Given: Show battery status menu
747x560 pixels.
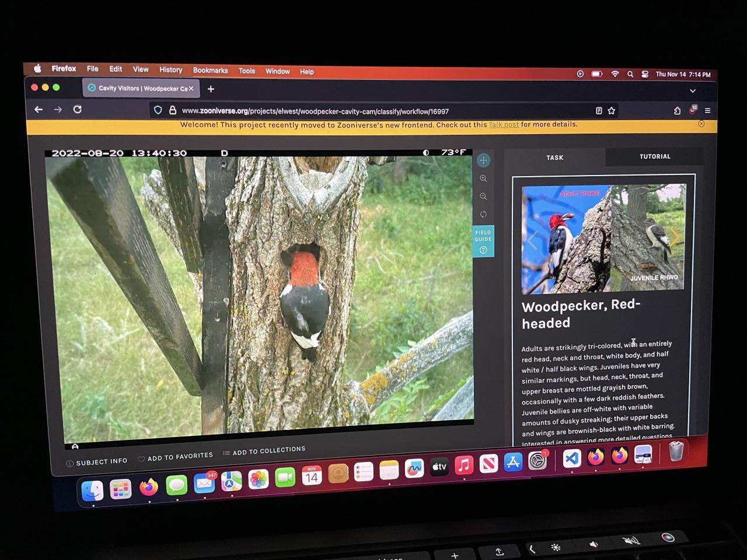Looking at the screenshot, I should point(596,74).
